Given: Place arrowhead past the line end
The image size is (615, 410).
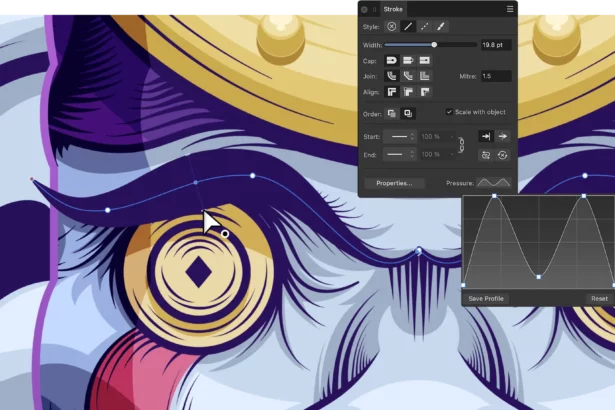Looking at the screenshot, I should point(502,137).
